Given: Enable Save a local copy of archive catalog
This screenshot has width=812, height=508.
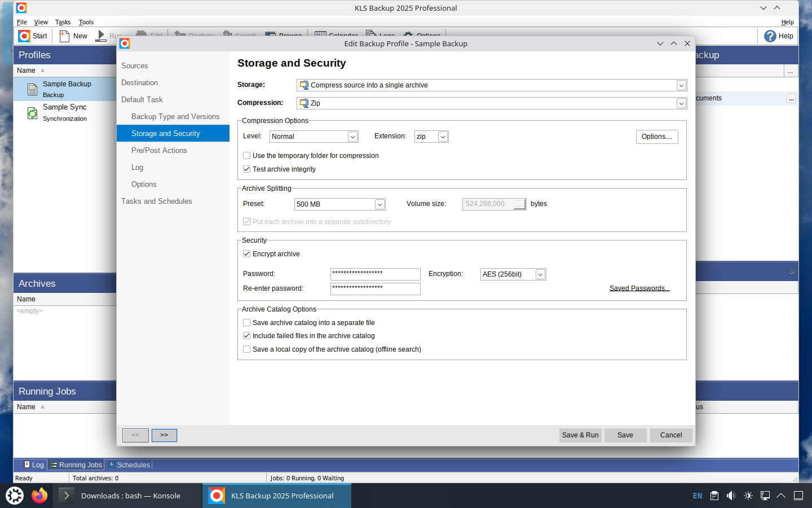Looking at the screenshot, I should coord(246,349).
